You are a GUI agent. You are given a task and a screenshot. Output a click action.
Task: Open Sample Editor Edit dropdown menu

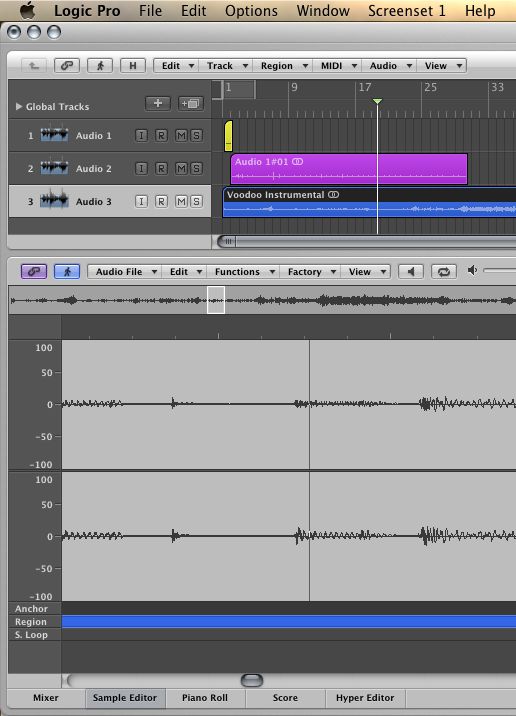(184, 272)
